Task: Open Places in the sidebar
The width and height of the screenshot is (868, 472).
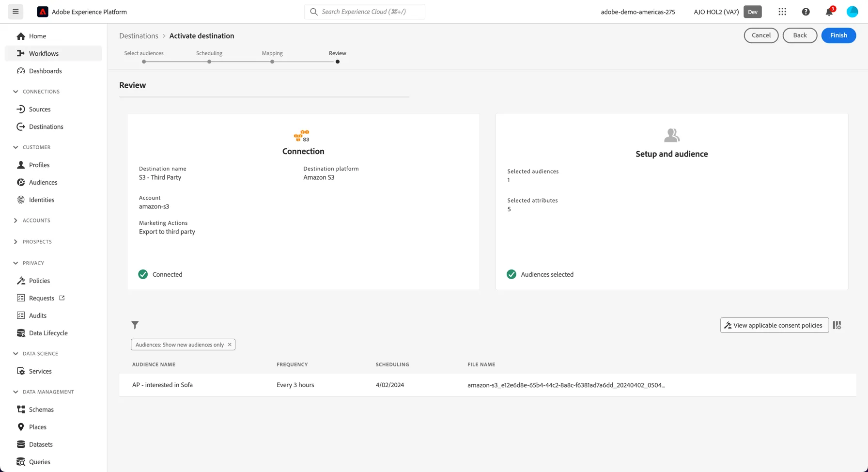Action: pos(53,427)
